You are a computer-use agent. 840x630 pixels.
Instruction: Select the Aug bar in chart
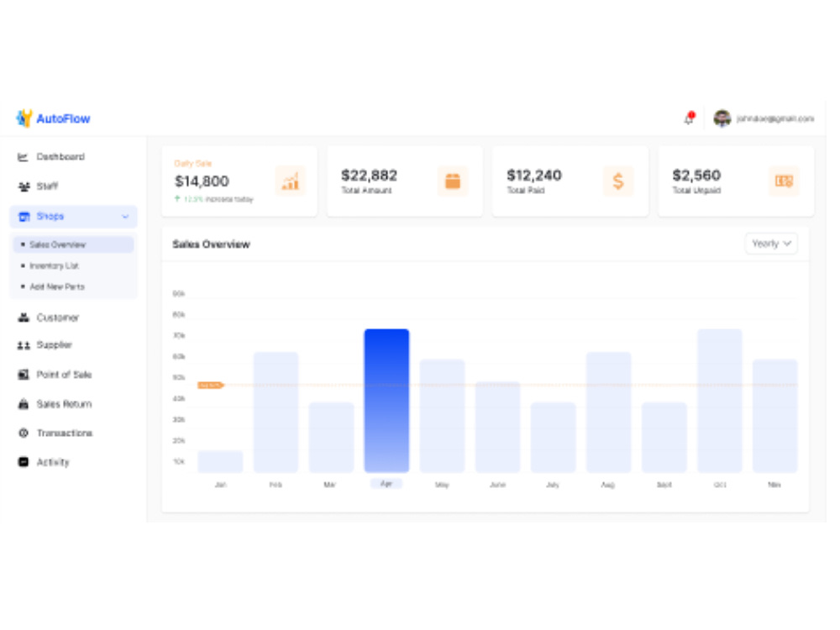608,412
